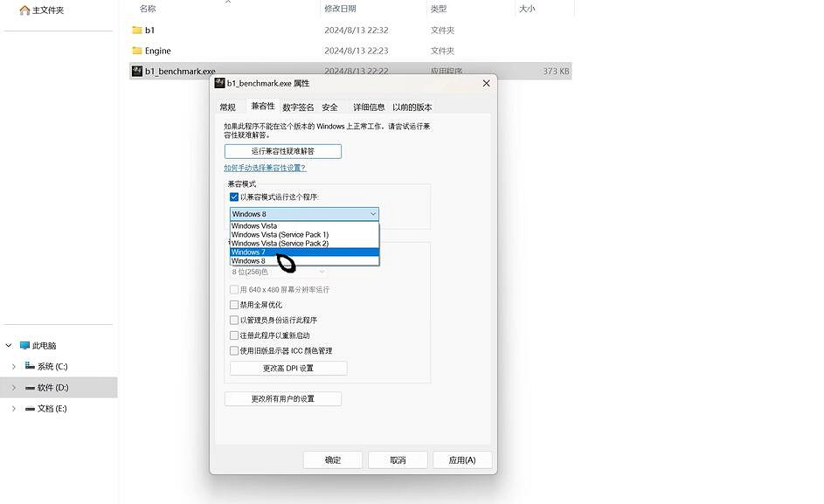
Task: Switch to the 常规 tab
Action: [227, 107]
